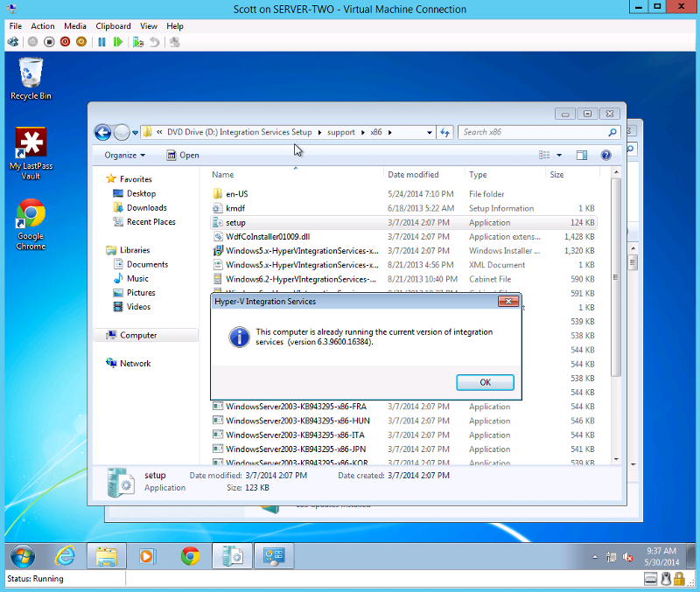Select the kmdf file

click(403, 208)
